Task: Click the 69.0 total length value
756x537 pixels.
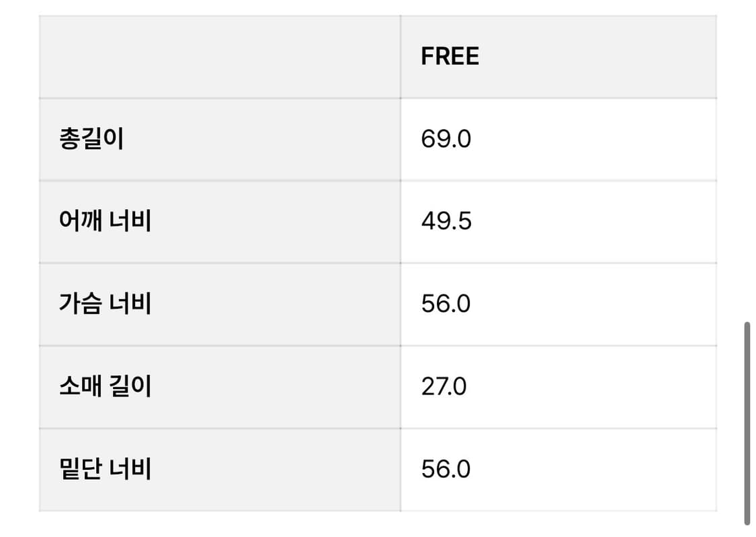Action: pos(446,139)
